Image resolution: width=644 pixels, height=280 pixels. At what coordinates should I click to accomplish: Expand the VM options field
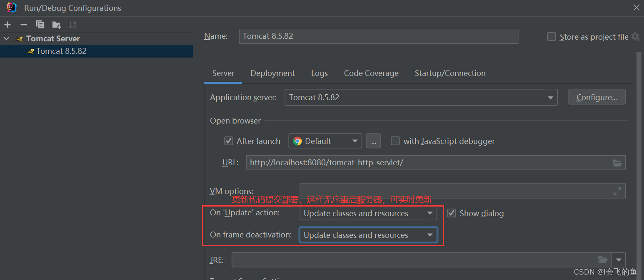[x=617, y=191]
